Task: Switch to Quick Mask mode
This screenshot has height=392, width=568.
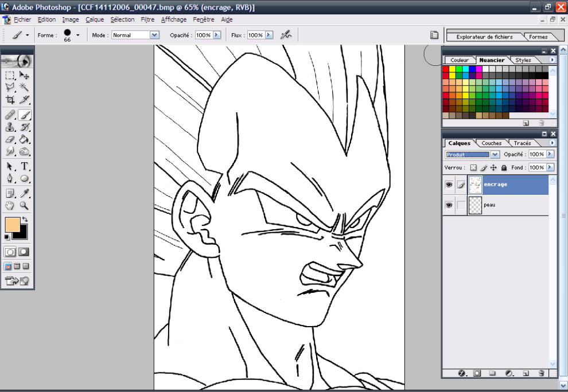Action: tap(24, 252)
